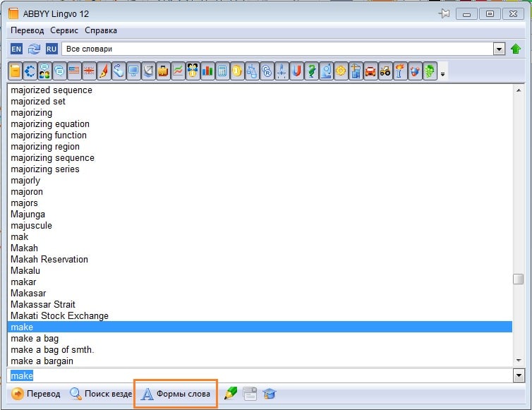The width and height of the screenshot is (532, 410).
Task: Click the people with speech bubble icon
Action: tap(44, 71)
